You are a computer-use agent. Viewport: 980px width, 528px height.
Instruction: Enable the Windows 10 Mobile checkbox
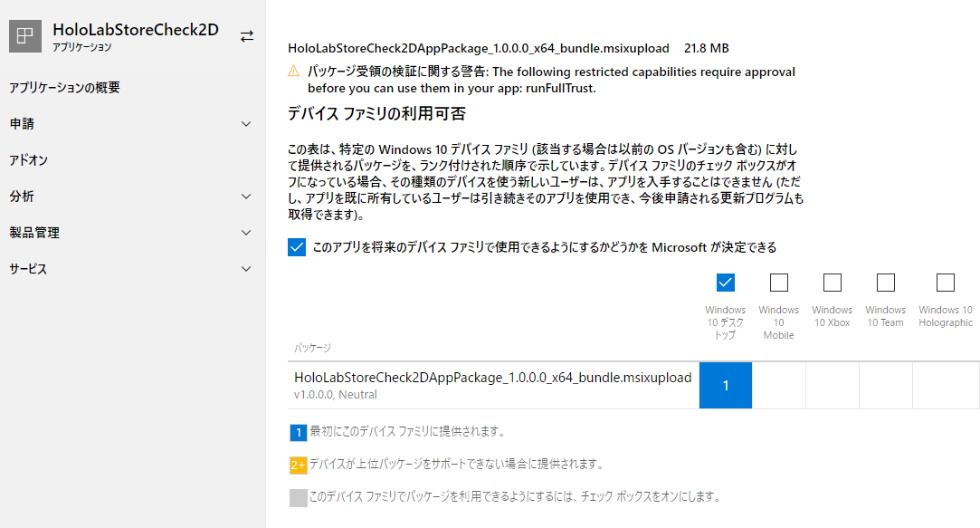click(x=779, y=283)
